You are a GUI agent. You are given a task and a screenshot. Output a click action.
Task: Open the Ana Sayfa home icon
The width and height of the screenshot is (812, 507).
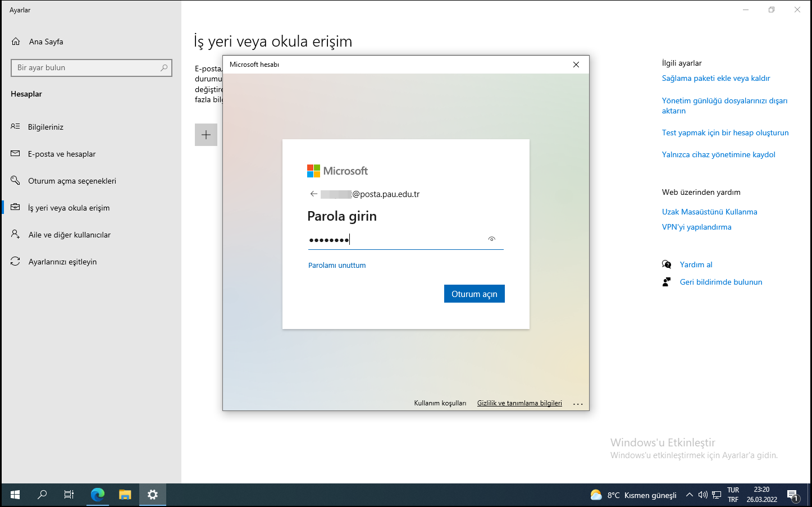point(16,42)
